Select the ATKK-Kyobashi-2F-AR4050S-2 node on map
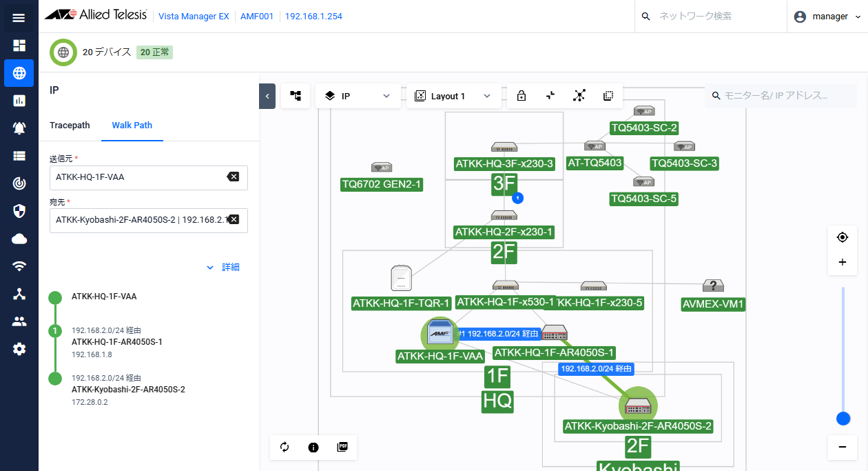868x471 pixels. (x=638, y=406)
